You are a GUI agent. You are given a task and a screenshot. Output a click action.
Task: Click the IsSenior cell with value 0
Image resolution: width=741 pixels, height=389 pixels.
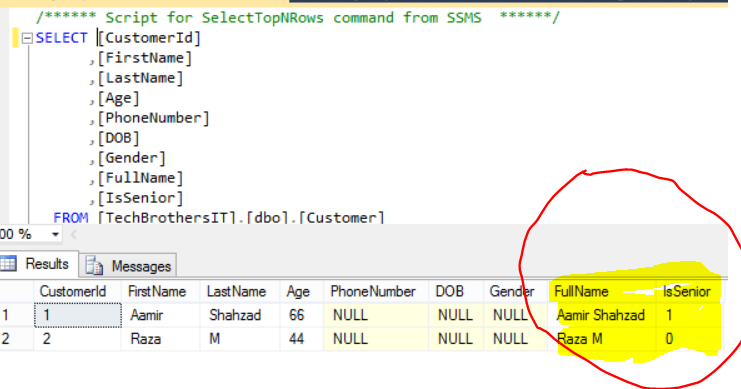689,338
